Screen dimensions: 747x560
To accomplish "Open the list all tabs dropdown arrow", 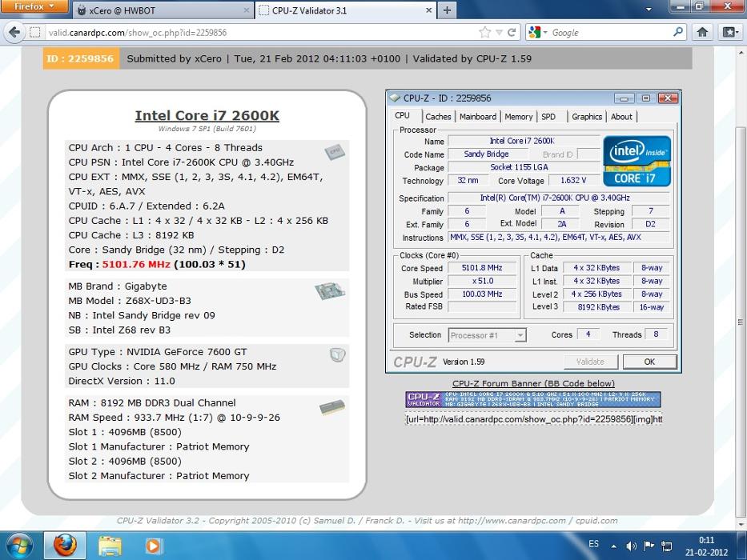I will coord(649,10).
